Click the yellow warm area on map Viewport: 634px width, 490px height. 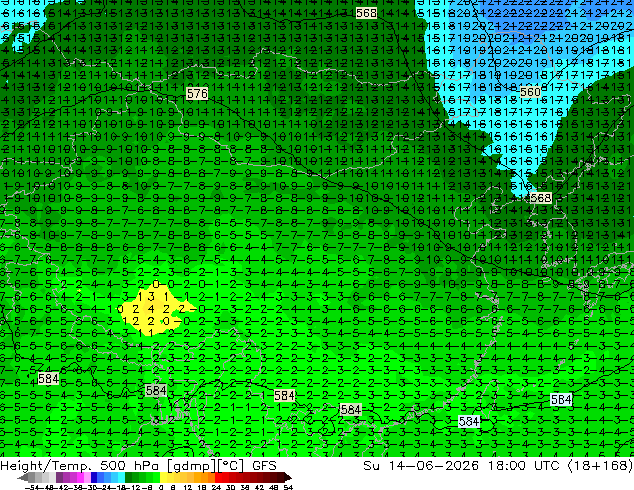coord(154,308)
